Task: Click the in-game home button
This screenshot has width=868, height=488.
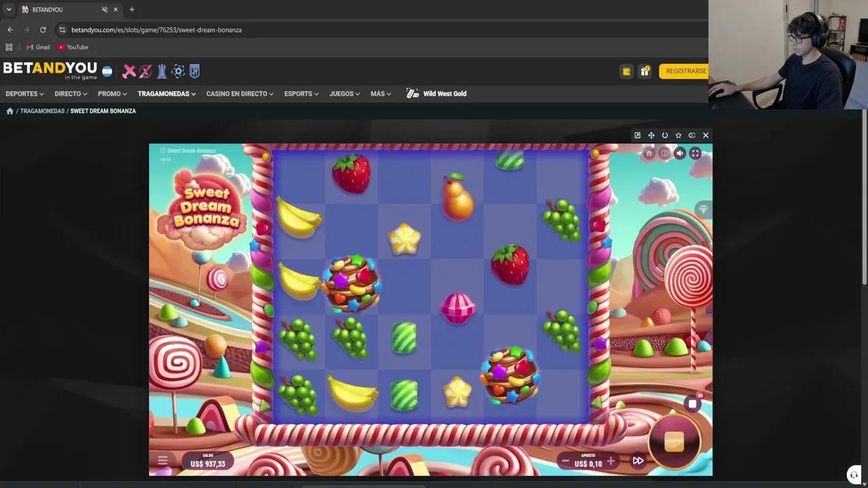Action: click(648, 153)
